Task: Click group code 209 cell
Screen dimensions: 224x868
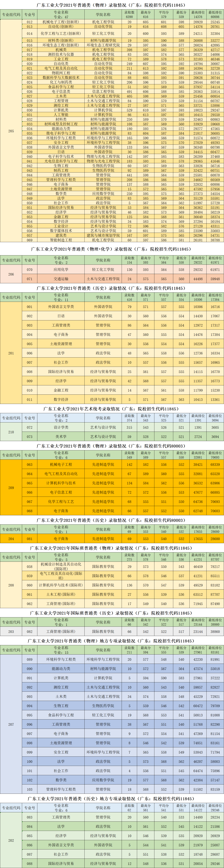Action: (11, 488)
